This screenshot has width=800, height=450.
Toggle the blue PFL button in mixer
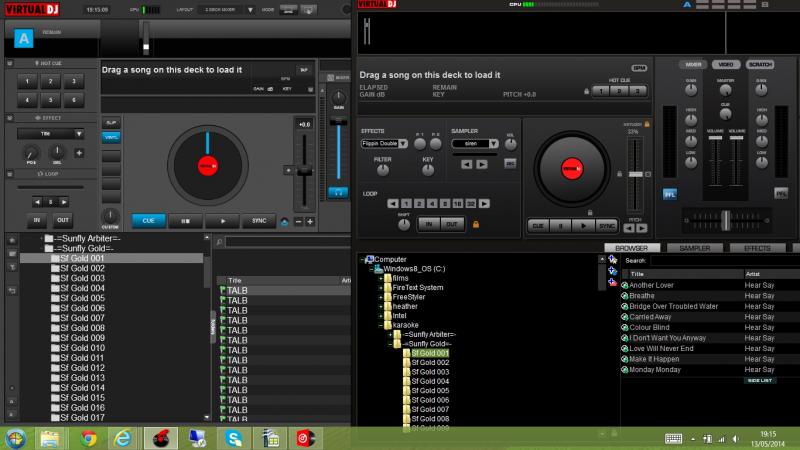point(669,194)
